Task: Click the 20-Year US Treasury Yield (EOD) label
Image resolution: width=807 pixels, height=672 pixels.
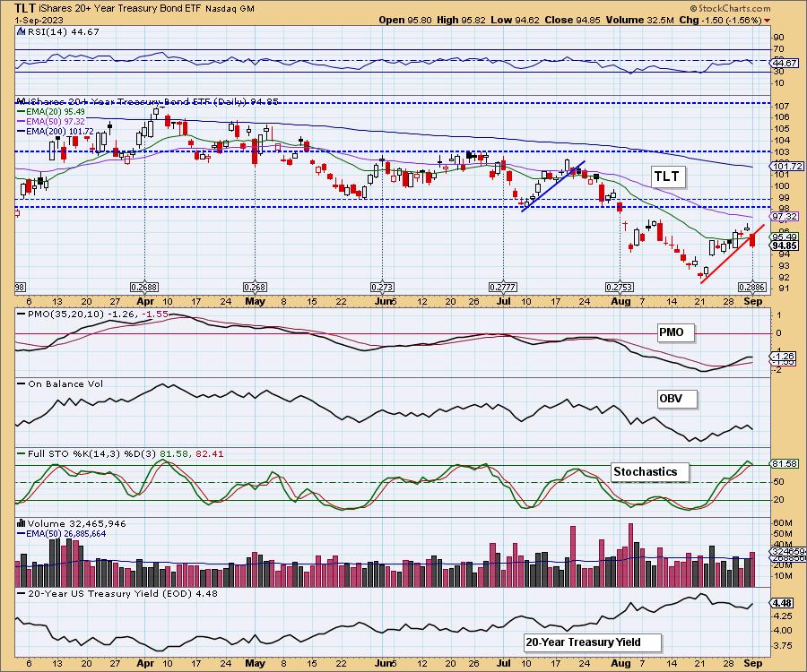Action: click(x=117, y=593)
